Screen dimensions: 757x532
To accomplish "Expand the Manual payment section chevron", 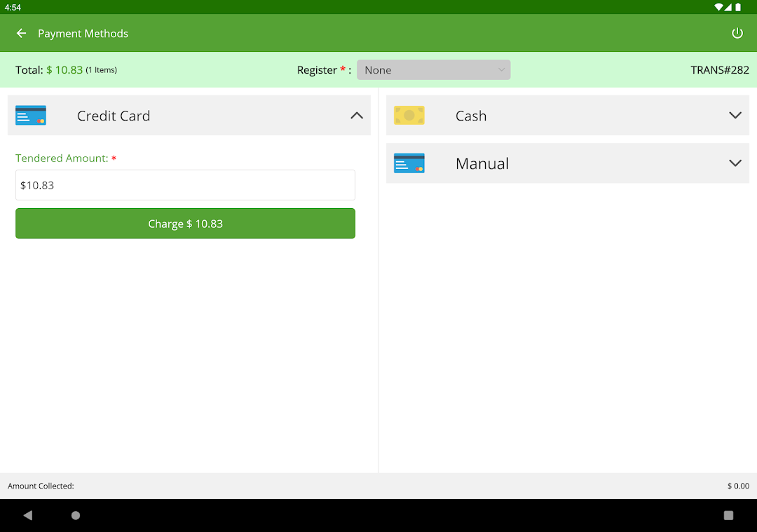I will [x=735, y=163].
